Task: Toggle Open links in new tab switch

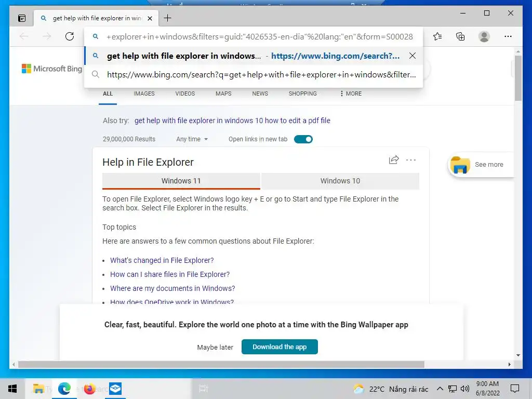Action: pyautogui.click(x=303, y=139)
